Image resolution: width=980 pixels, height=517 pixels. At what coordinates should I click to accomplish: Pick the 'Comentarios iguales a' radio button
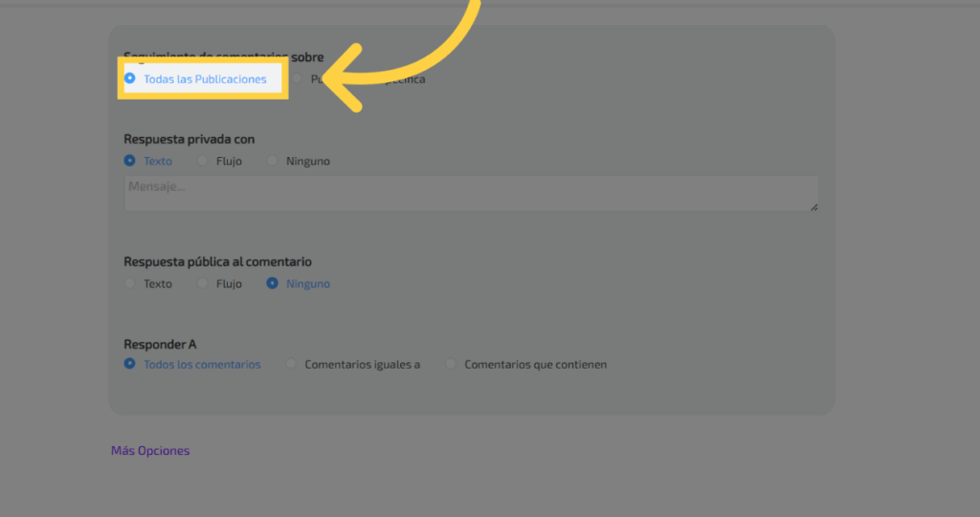291,364
